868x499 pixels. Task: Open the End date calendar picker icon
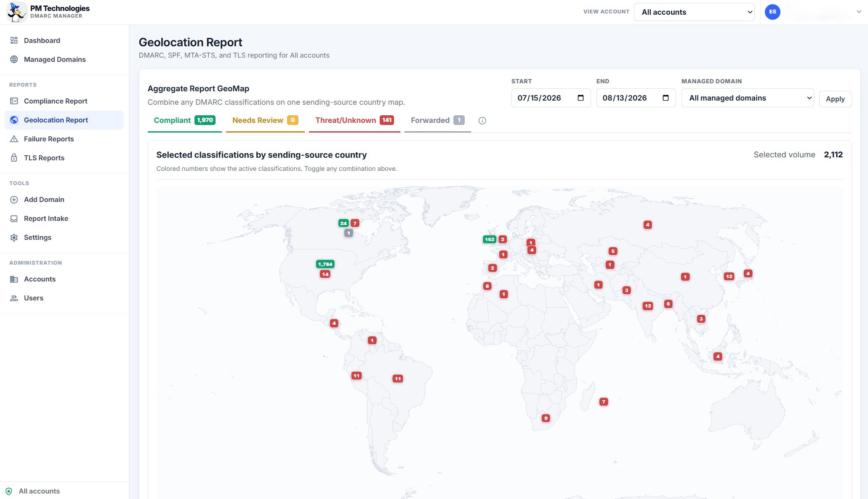(666, 98)
